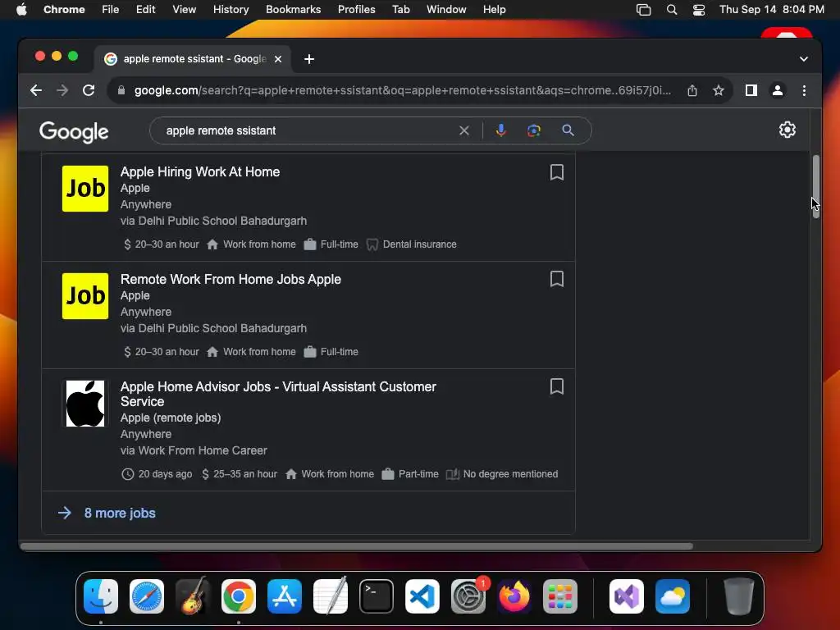Open Google quick settings gear
Screen dimensions: 840x630
[787, 130]
